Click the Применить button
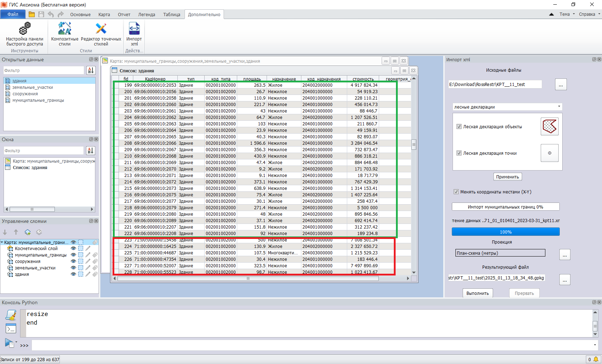602x364 pixels. tap(507, 177)
